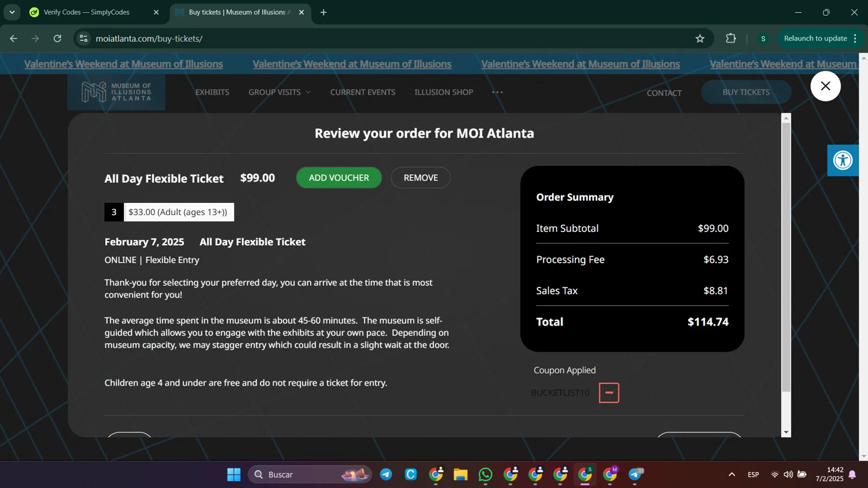Close the Verify Codes SimplyCodes tab
868x488 pixels.
point(156,12)
